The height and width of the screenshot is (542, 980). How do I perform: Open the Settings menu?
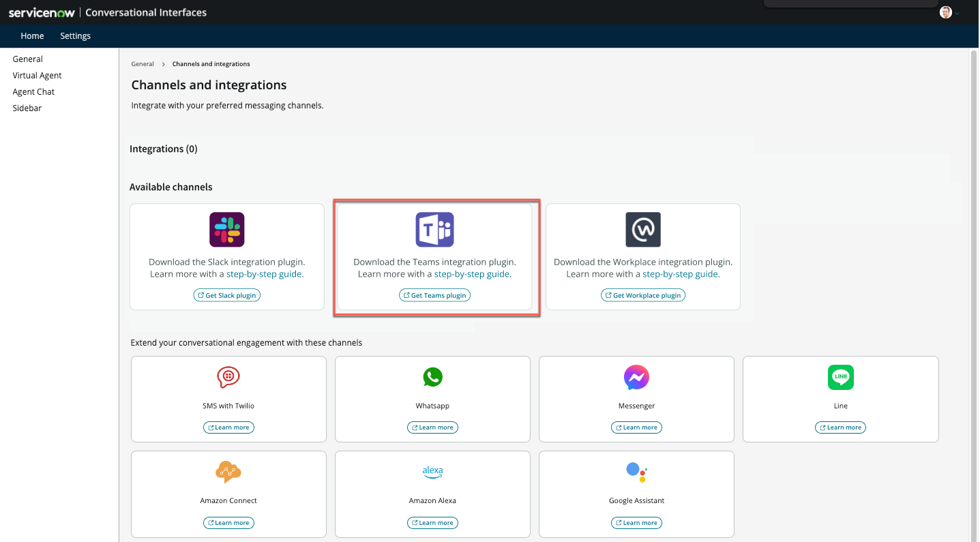click(75, 36)
